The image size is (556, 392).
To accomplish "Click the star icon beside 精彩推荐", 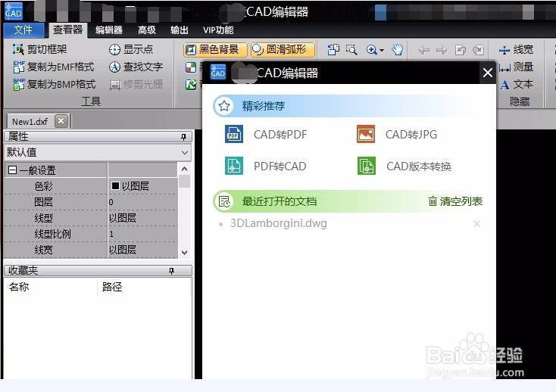I will click(x=224, y=106).
